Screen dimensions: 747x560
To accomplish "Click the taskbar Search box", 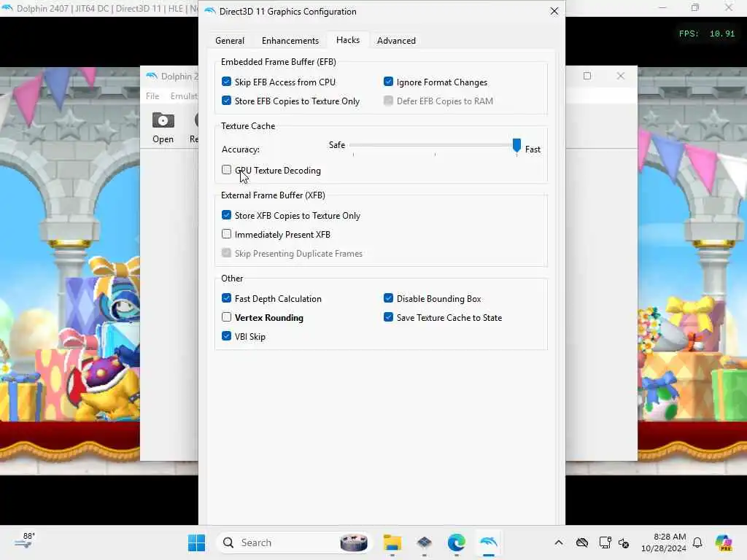I will tap(294, 542).
